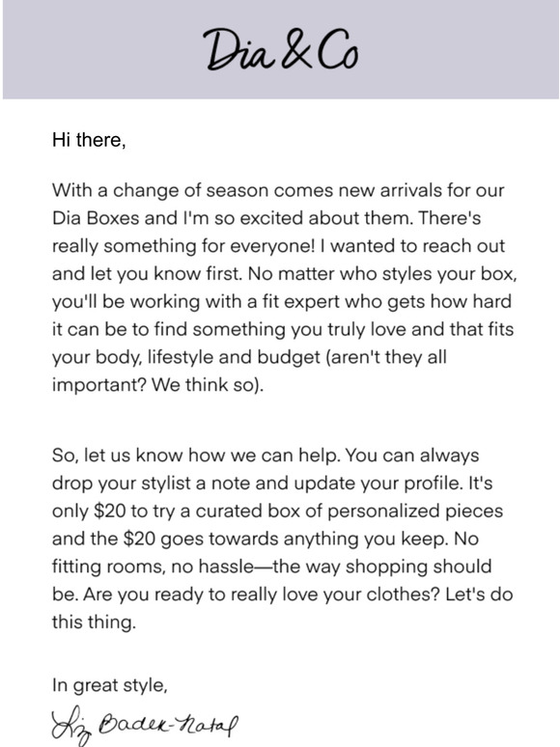
Task: Click "We think so)." text
Action: click(x=208, y=385)
